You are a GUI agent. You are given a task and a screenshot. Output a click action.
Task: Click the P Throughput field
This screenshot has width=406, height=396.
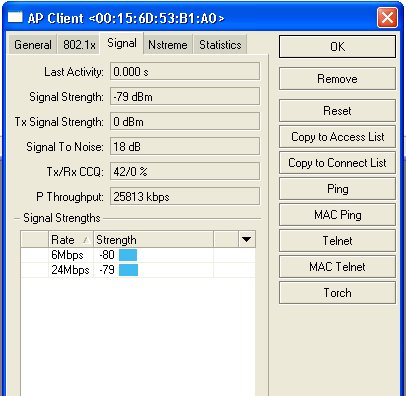coord(185,197)
